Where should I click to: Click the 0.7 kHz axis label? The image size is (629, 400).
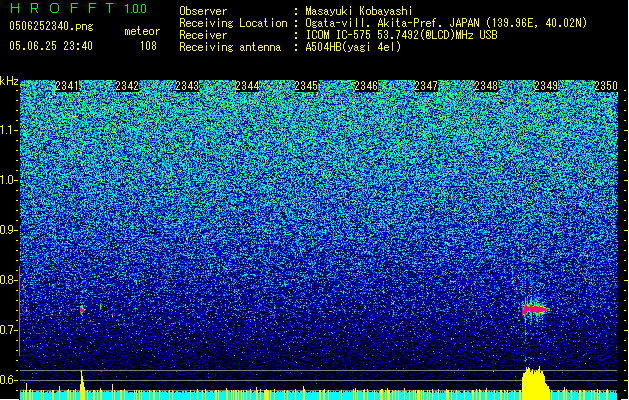point(8,330)
